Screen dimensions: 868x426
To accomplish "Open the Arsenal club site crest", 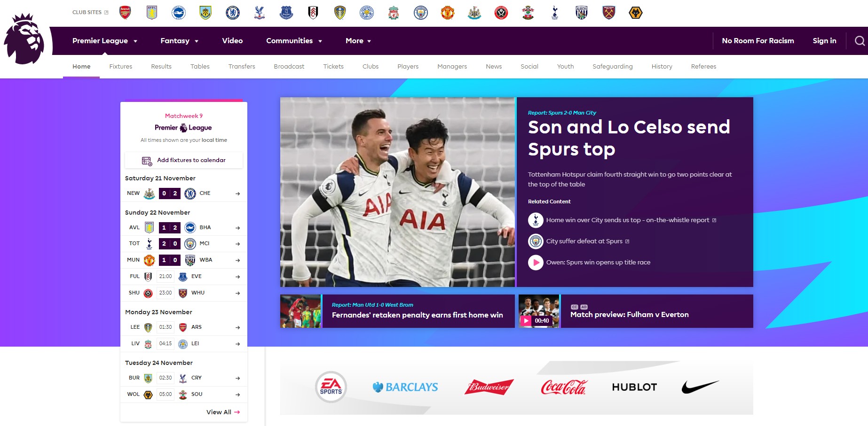I will 125,13.
